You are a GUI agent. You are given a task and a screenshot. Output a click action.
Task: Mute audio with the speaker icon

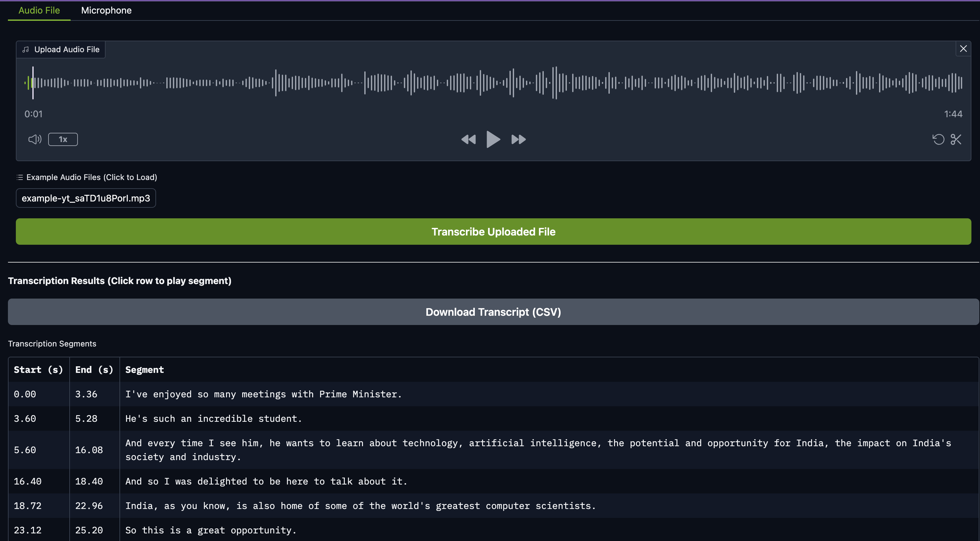(x=34, y=139)
